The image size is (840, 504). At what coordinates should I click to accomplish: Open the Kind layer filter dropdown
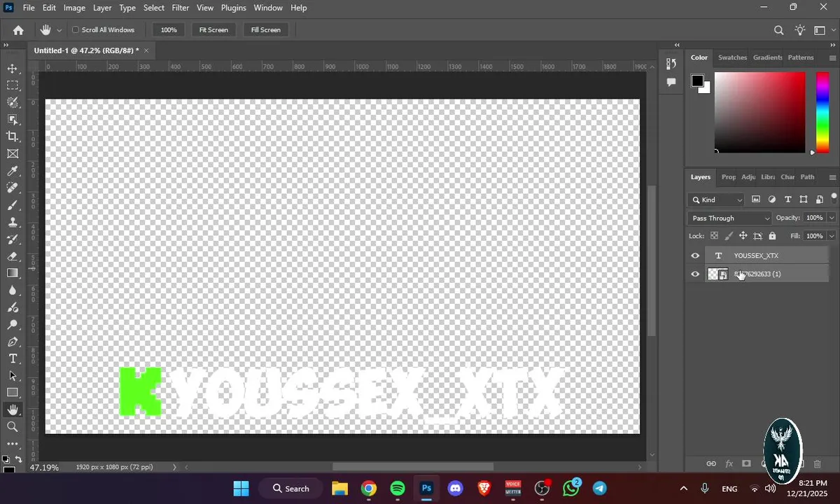click(x=717, y=199)
